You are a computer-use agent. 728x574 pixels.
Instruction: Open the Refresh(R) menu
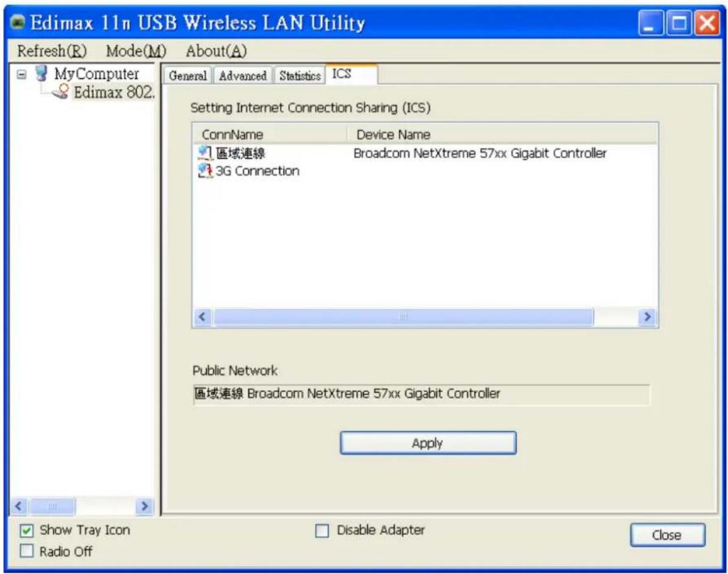52,51
